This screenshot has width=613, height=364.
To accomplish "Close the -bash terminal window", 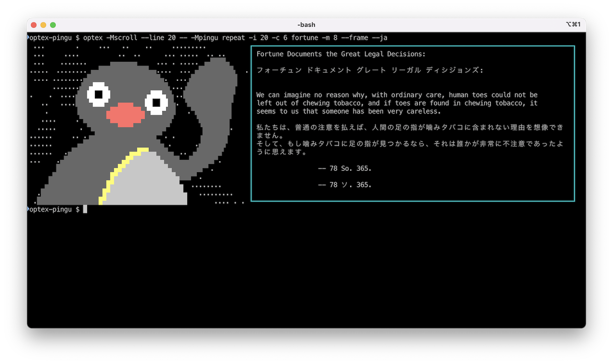I will [34, 25].
